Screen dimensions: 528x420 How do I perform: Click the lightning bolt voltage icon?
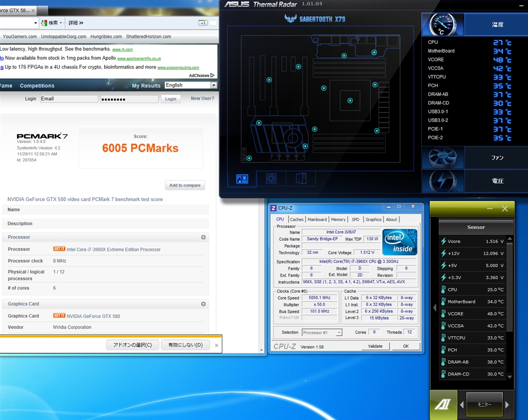pyautogui.click(x=442, y=181)
